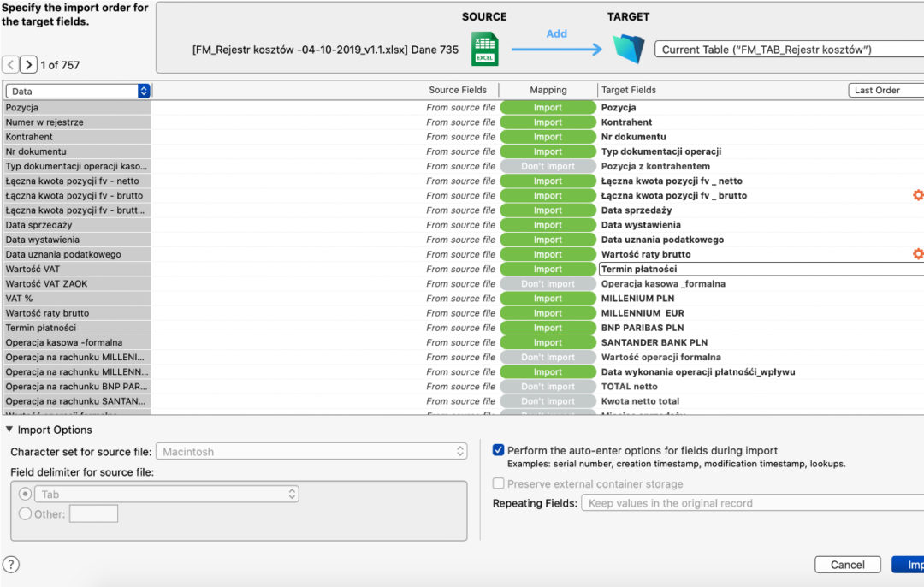Select source row Wartość VAT ZAOK
This screenshot has height=587, width=924.
(x=77, y=283)
